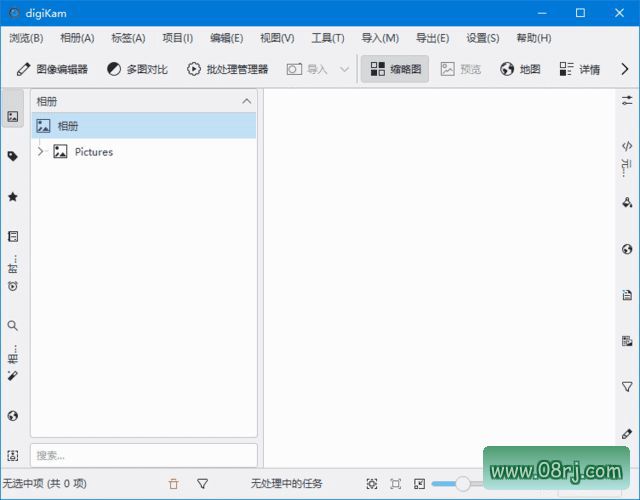The image size is (640, 500).
Task: Click the zoom-to-fit icon in status bar
Action: point(372,484)
